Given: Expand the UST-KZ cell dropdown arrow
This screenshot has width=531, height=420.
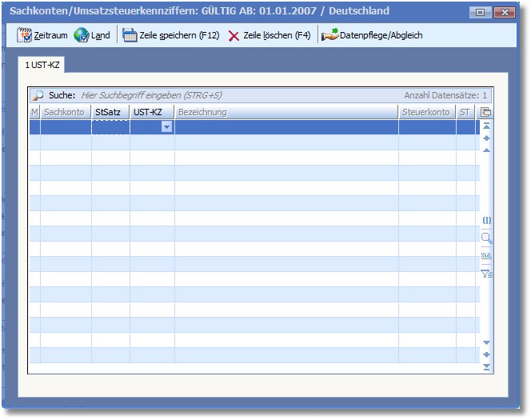Looking at the screenshot, I should click(166, 127).
